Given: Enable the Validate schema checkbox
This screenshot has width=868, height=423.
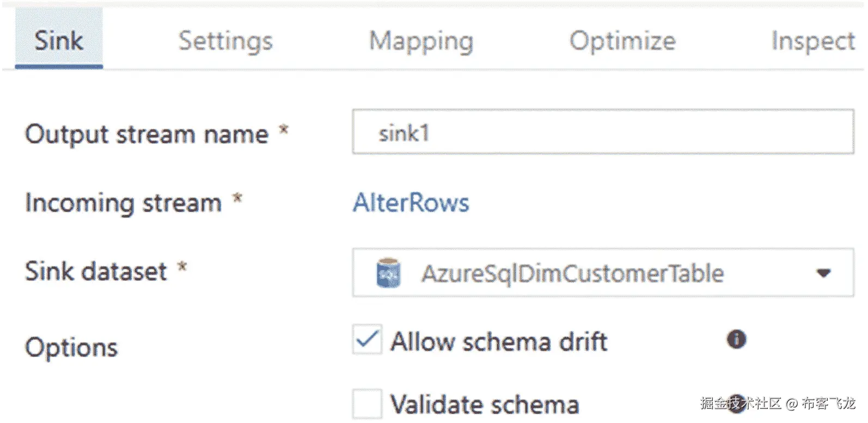Looking at the screenshot, I should click(x=367, y=404).
